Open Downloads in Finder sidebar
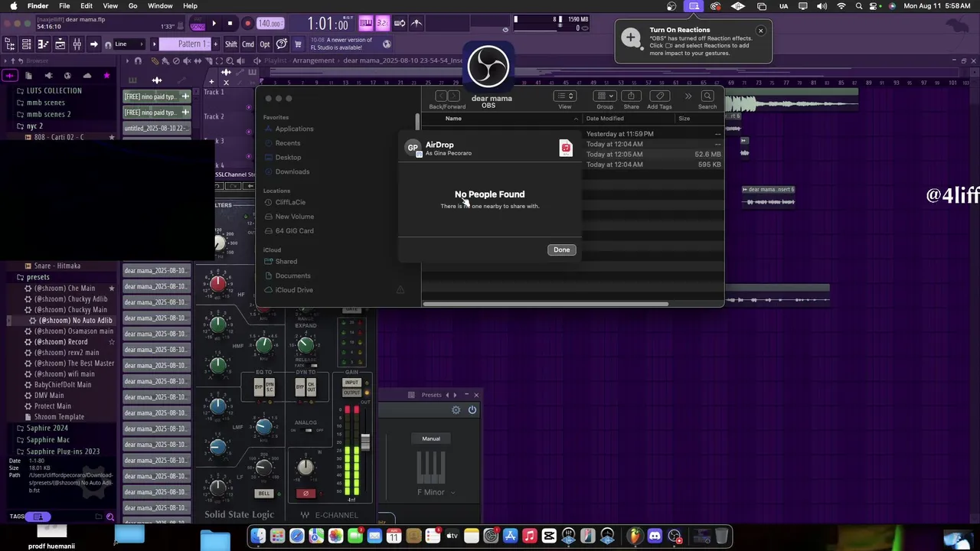Image resolution: width=980 pixels, height=551 pixels. click(x=292, y=171)
